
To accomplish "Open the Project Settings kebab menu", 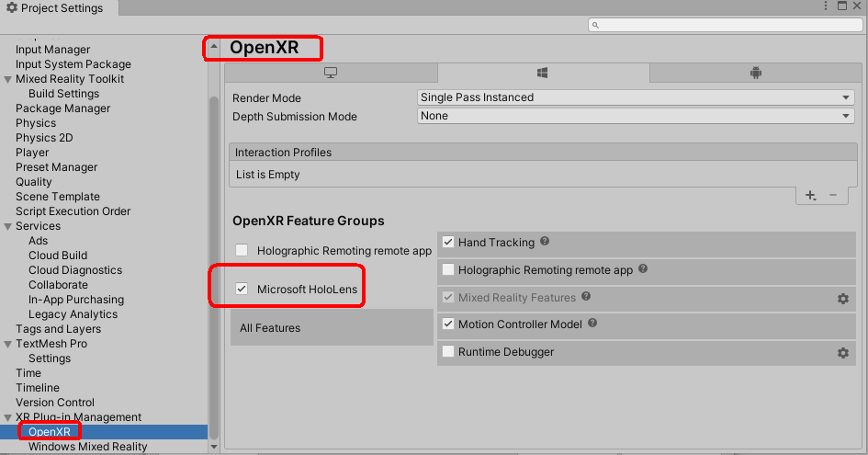I will [826, 6].
